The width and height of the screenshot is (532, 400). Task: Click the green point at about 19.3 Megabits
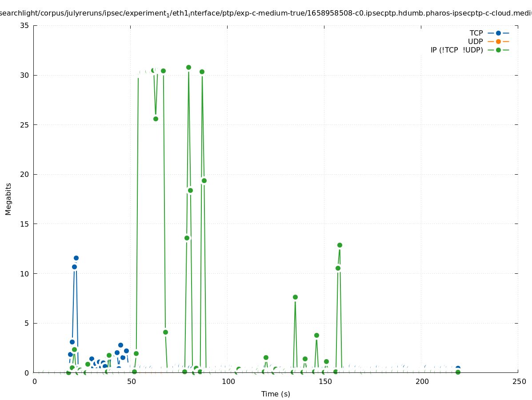[204, 180]
